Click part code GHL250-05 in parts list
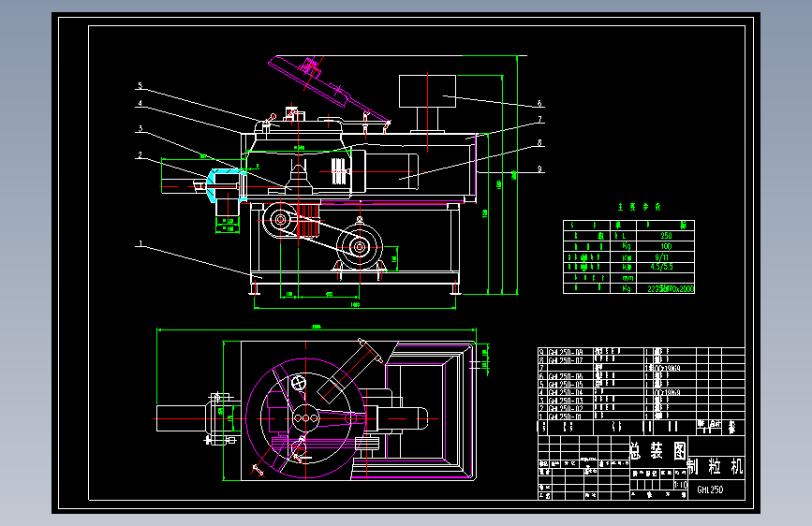Viewport: 812px width, 526px height. (566, 384)
